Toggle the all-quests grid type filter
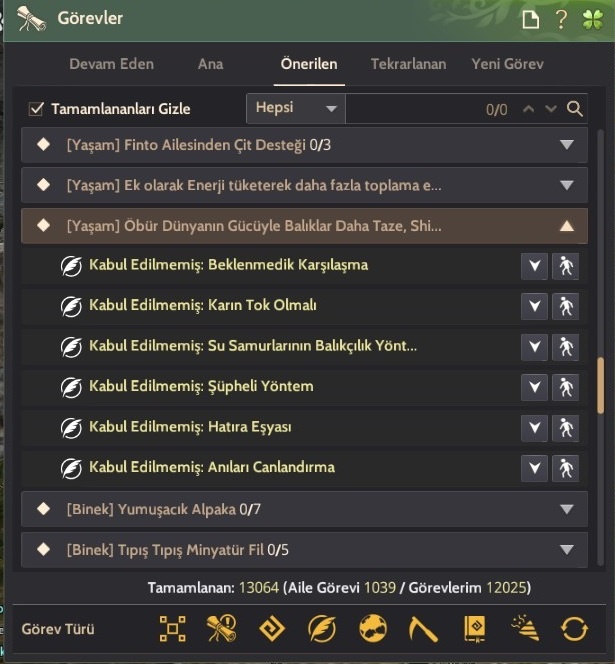The height and width of the screenshot is (664, 615). [x=172, y=628]
